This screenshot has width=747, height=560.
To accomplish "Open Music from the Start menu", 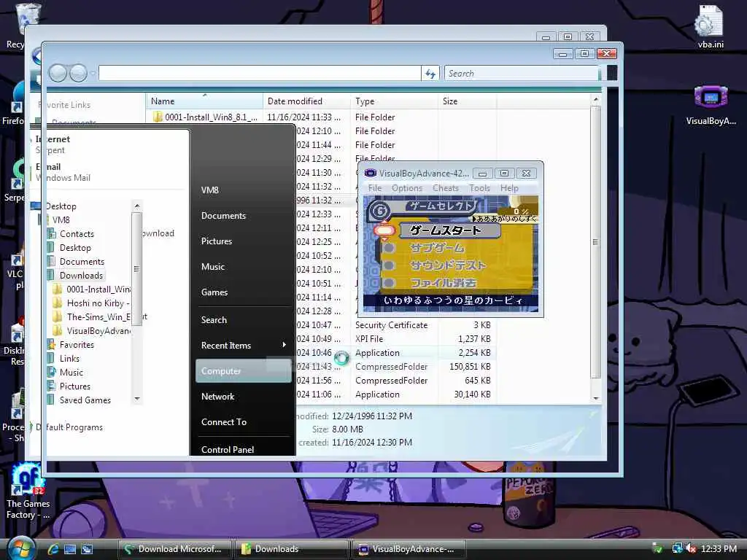I will pos(213,267).
